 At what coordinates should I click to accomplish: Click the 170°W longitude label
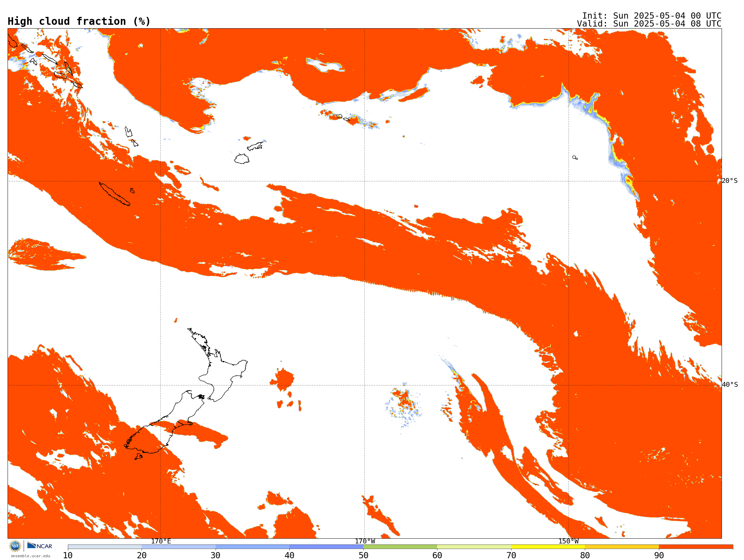365,541
